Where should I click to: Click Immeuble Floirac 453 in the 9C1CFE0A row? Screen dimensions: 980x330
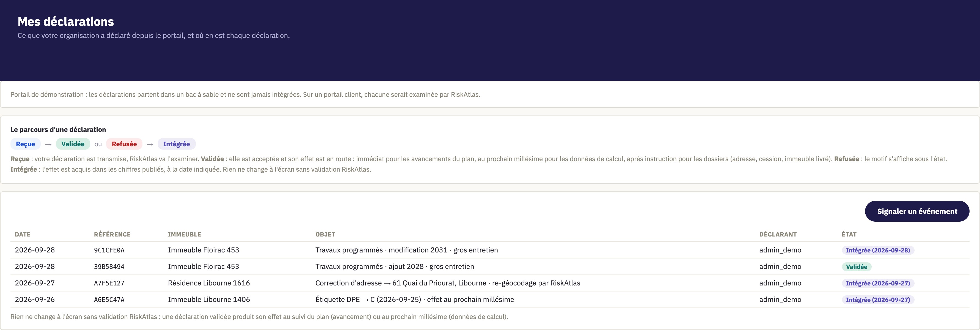(203, 250)
